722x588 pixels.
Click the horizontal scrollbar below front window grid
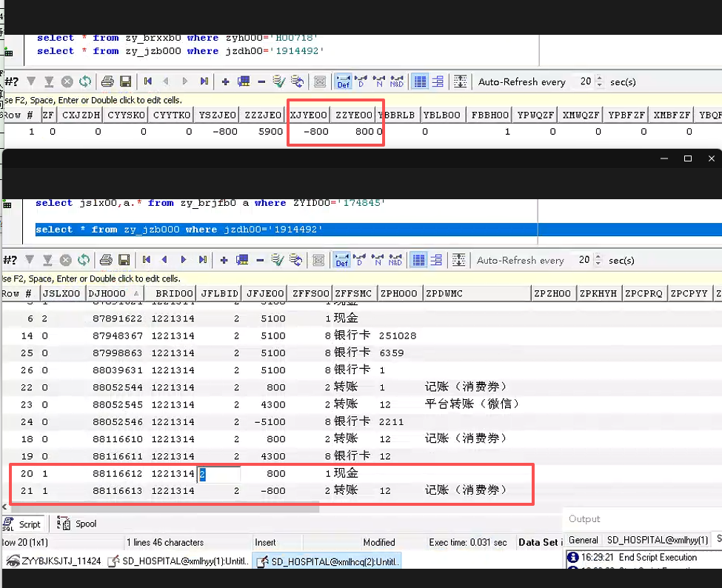[x=164, y=507]
